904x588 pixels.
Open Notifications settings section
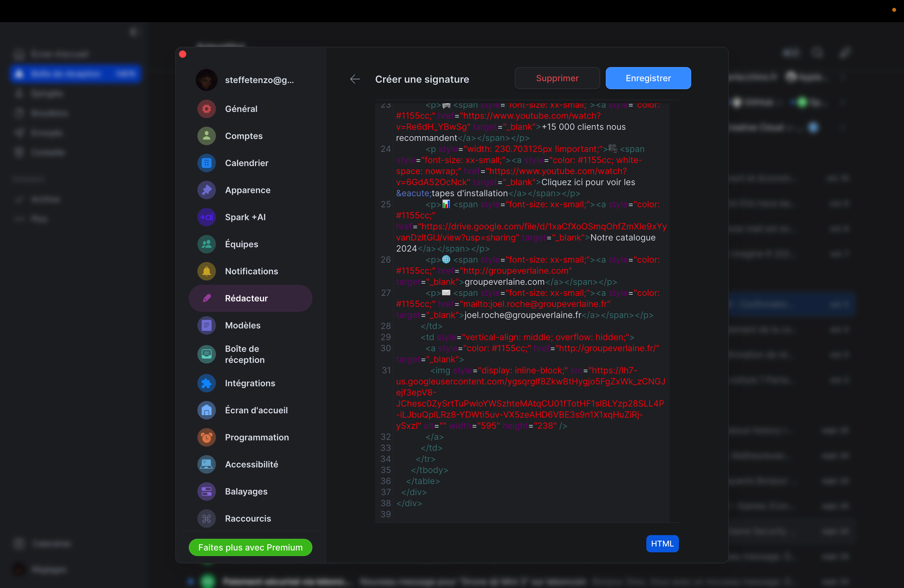click(250, 271)
